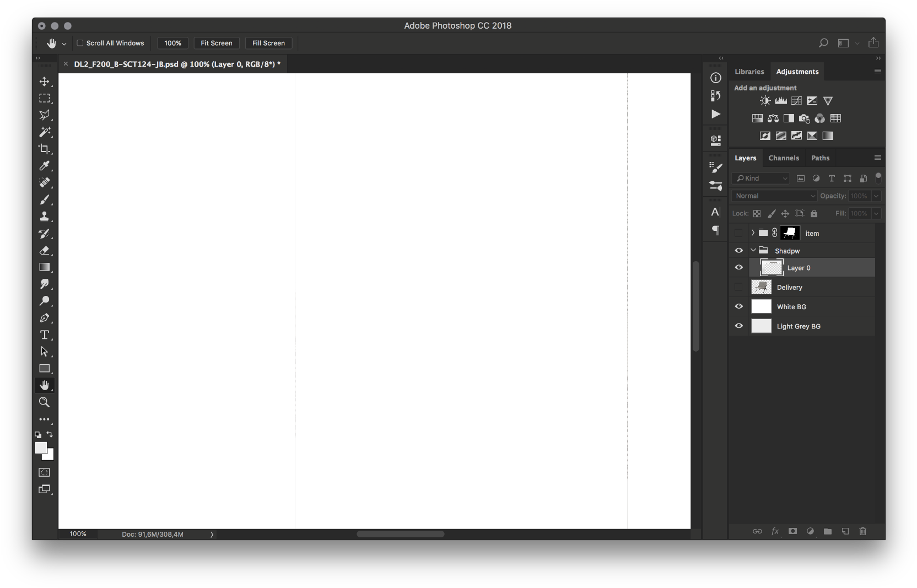Create a new group in Layers panel
The height and width of the screenshot is (588, 917).
point(828,531)
